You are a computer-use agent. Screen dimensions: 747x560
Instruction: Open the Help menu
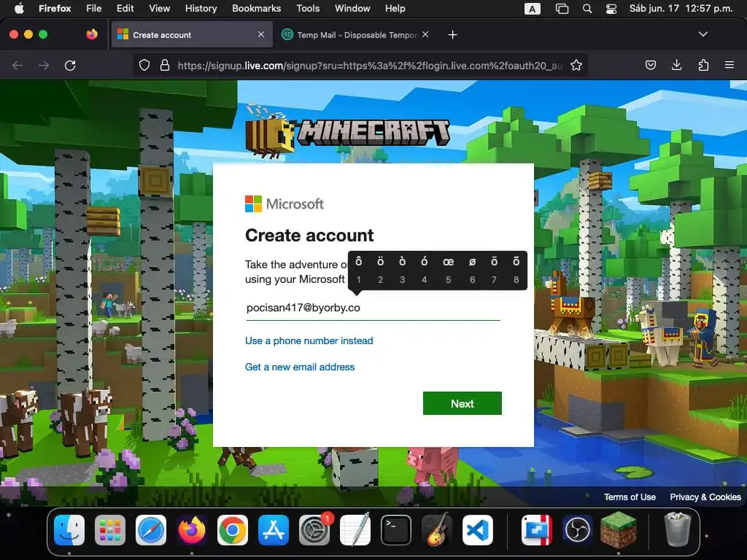tap(395, 8)
